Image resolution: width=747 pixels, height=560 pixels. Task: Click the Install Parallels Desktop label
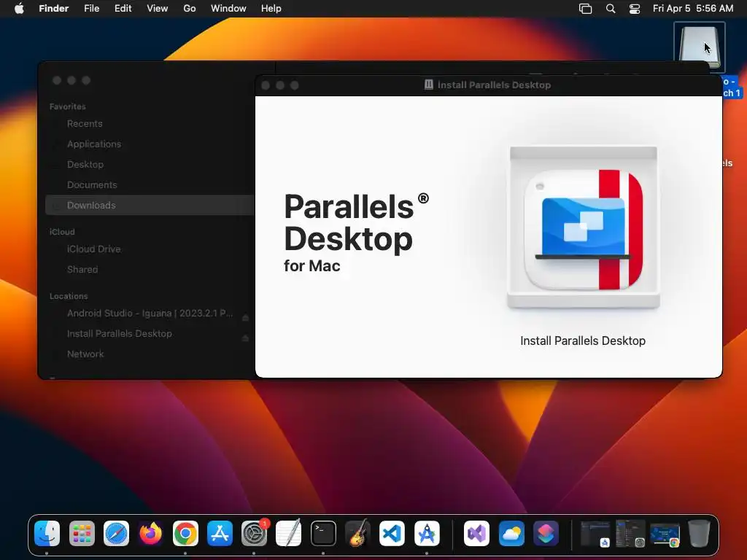pos(583,341)
